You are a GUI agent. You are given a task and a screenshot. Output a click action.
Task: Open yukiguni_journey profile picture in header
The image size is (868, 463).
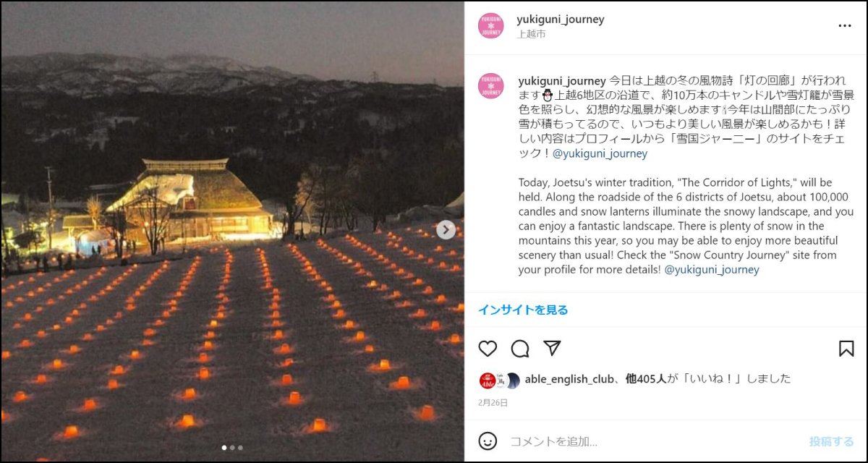[490, 26]
